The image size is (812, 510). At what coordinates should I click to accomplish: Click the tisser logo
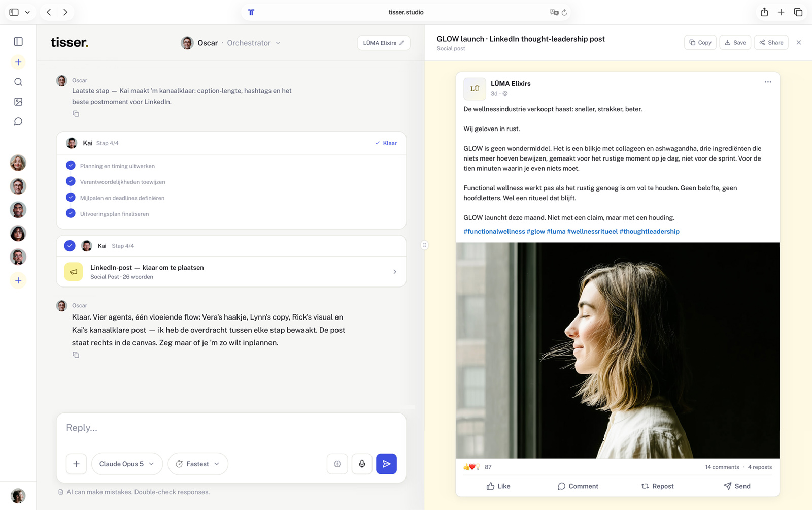[x=70, y=42]
